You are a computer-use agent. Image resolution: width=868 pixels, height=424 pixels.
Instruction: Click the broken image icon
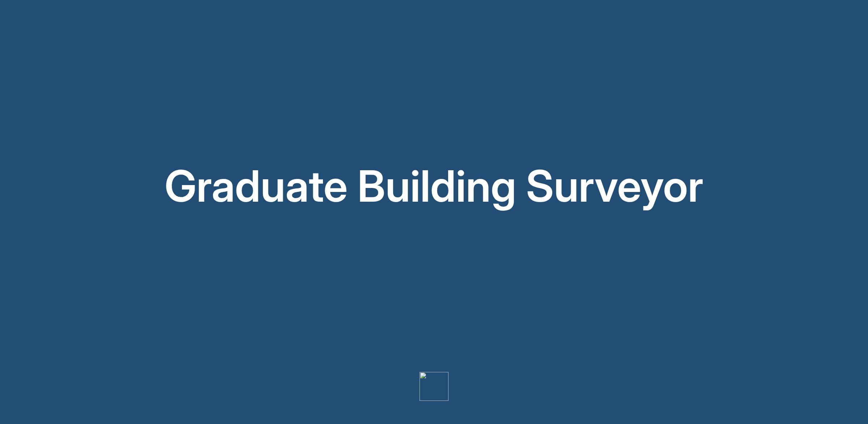[423, 376]
